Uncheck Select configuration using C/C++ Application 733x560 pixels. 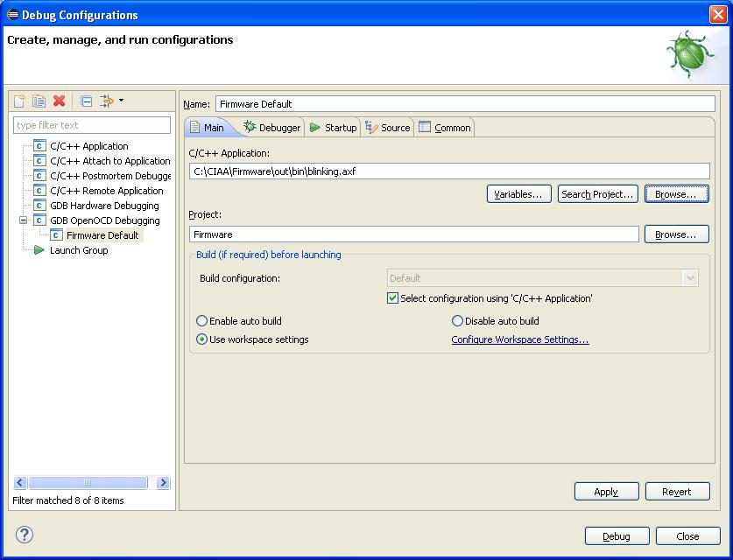coord(392,298)
